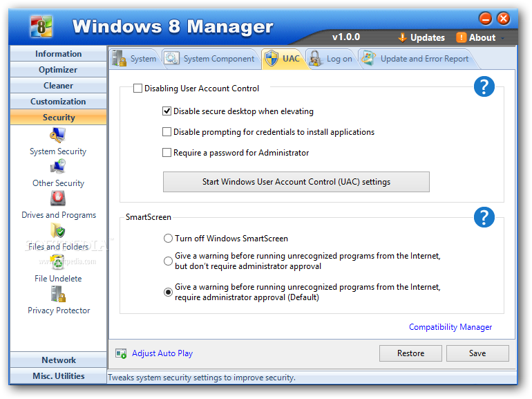532x399 pixels.
Task: Click the Windows 8 Manager logo icon
Action: pyautogui.click(x=41, y=26)
